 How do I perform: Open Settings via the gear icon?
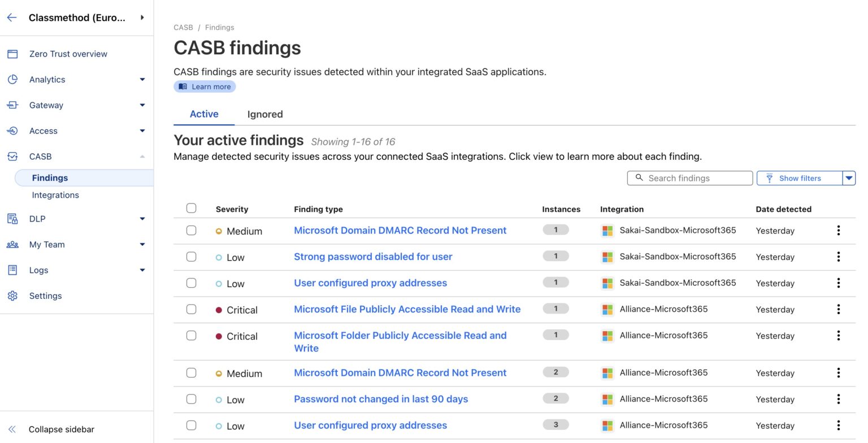point(12,296)
